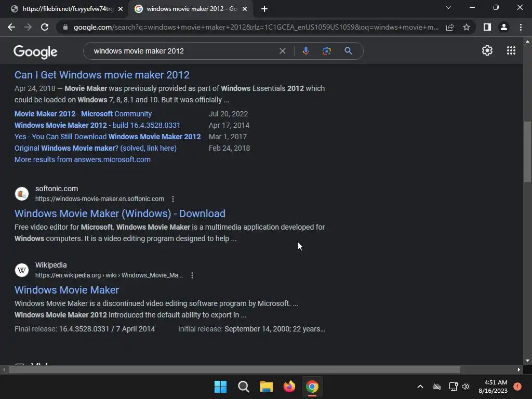Open Can I Get Windows movie maker 2012
Screen dimensions: 532x399
tap(102, 75)
